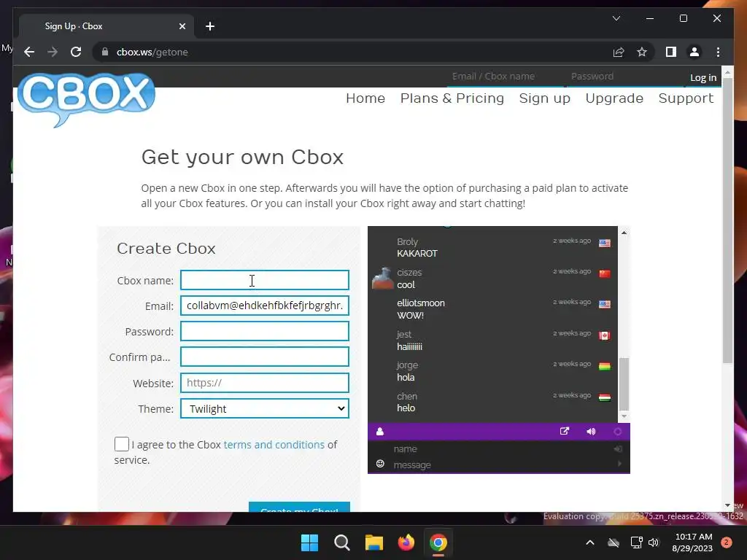Focus the Confirm password field
The height and width of the screenshot is (560, 747).
coord(264,357)
